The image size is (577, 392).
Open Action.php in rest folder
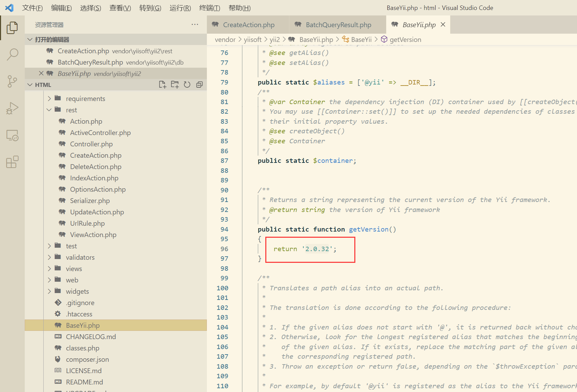(x=86, y=121)
